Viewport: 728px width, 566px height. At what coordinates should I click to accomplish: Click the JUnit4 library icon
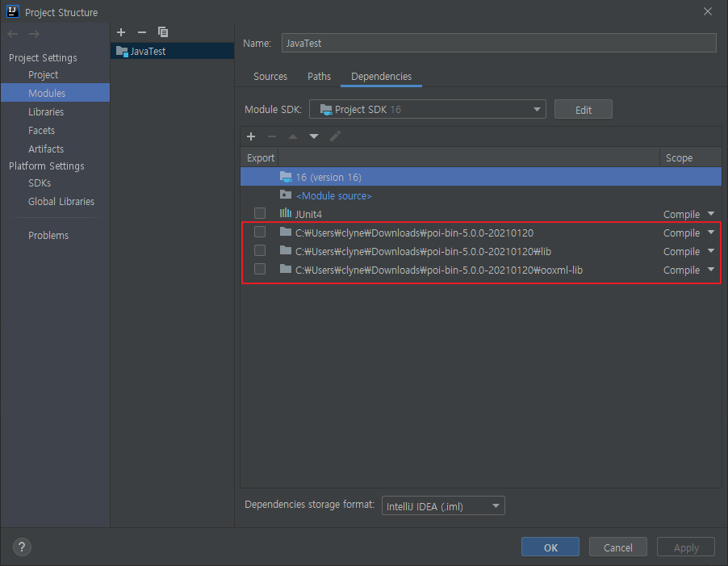pyautogui.click(x=286, y=213)
